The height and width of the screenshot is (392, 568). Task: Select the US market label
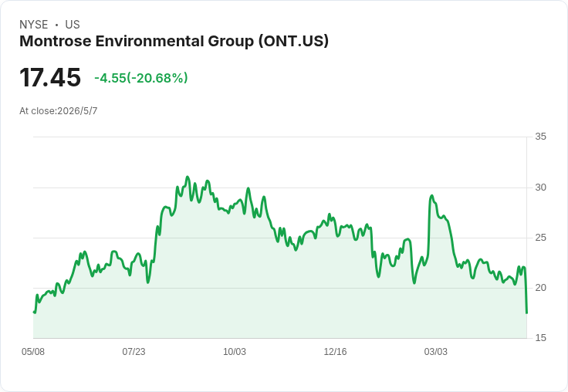[73, 25]
